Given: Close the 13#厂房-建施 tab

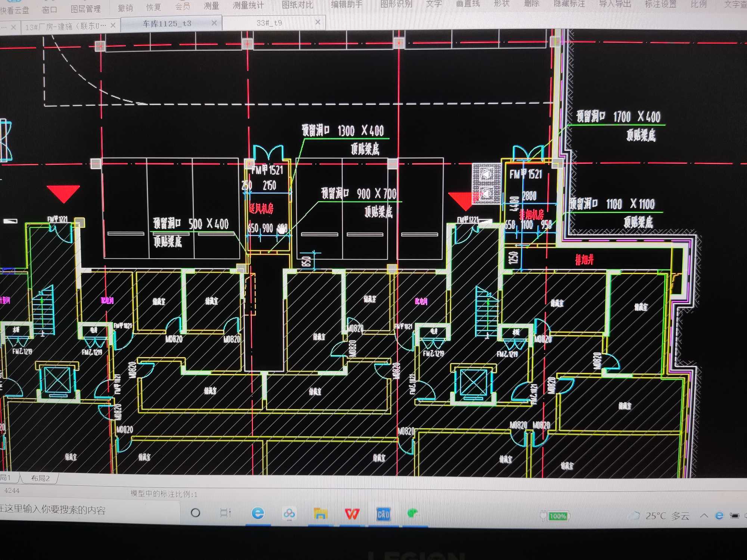Looking at the screenshot, I should [x=113, y=25].
